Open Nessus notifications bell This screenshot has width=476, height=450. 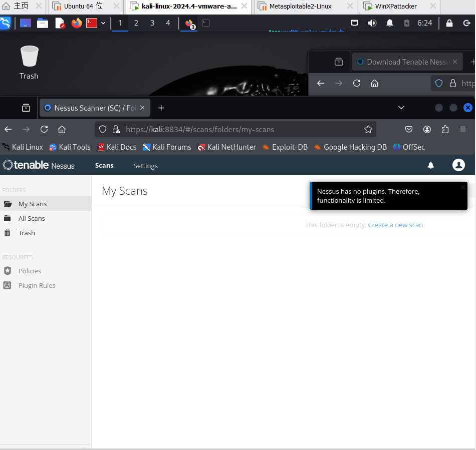(x=431, y=165)
